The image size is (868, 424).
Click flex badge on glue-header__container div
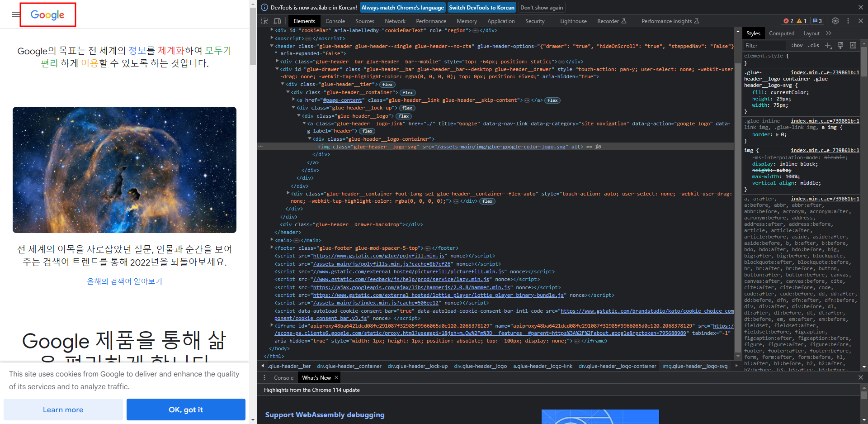tap(408, 93)
